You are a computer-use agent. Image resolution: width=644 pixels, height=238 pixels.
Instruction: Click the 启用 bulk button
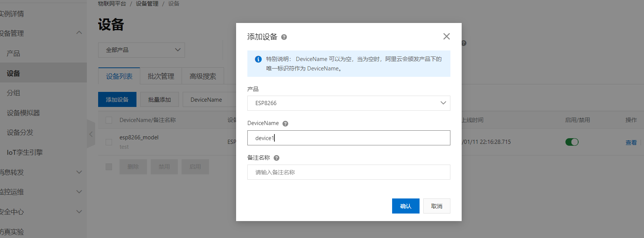(195, 167)
